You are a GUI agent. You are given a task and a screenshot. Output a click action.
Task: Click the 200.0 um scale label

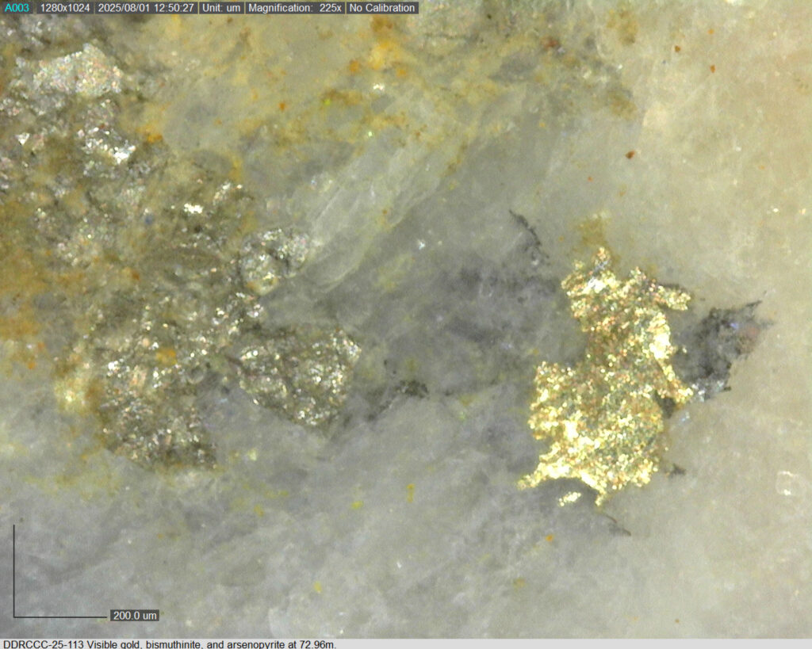pos(134,616)
